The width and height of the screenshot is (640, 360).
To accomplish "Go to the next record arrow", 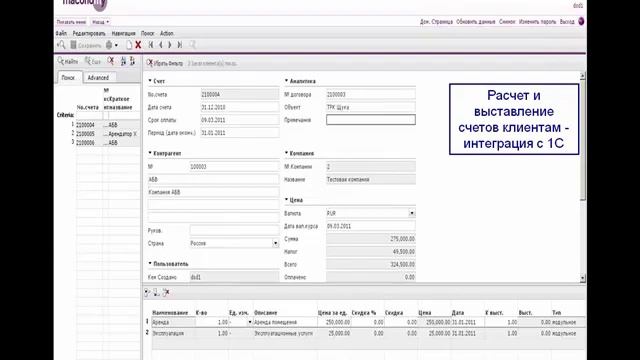I will pos(169,45).
